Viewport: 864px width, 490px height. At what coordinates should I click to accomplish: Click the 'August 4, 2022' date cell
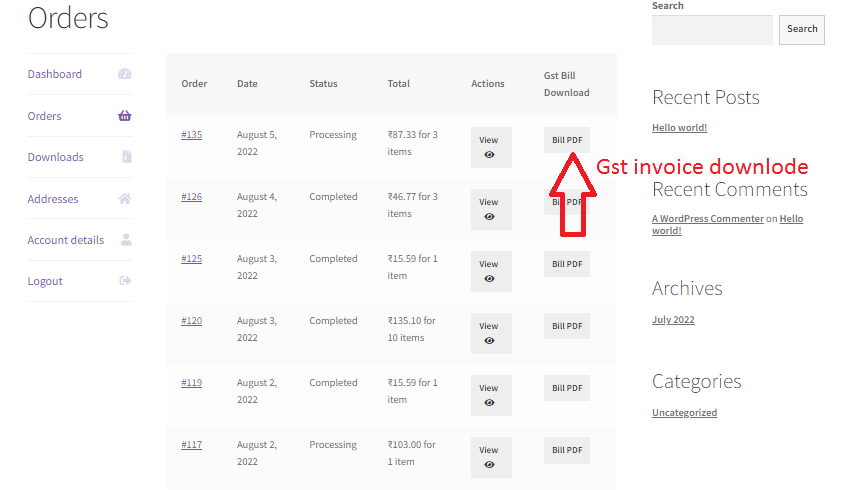(257, 205)
